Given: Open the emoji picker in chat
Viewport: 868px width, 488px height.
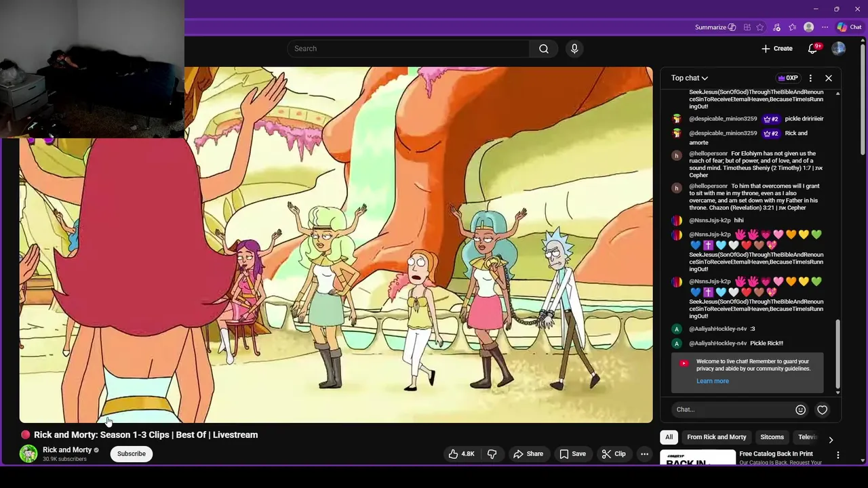Looking at the screenshot, I should (x=800, y=409).
